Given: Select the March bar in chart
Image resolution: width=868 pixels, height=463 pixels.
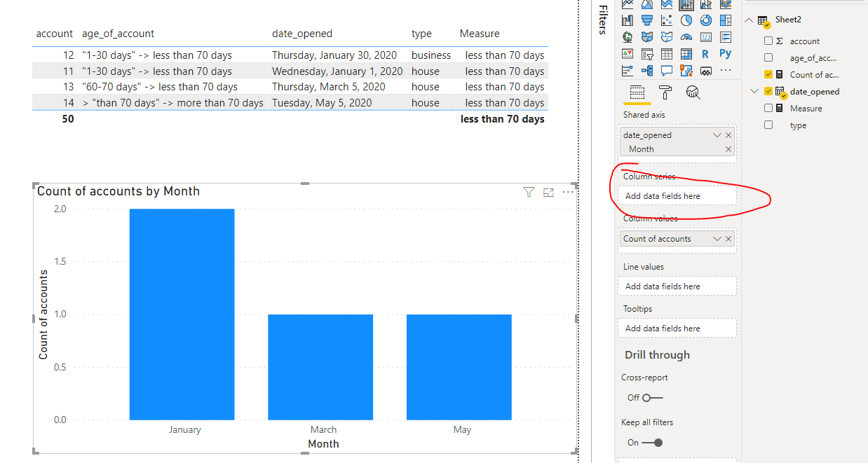Looking at the screenshot, I should point(320,367).
